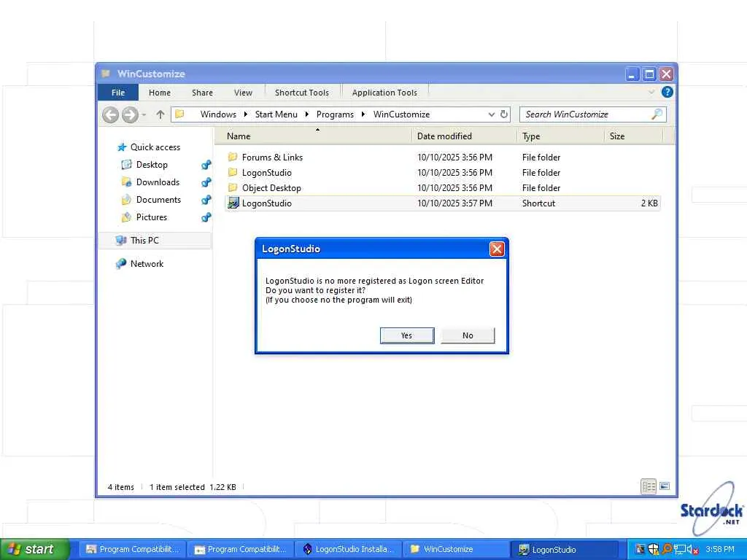Click No in the LogonStudio dialog

468,335
